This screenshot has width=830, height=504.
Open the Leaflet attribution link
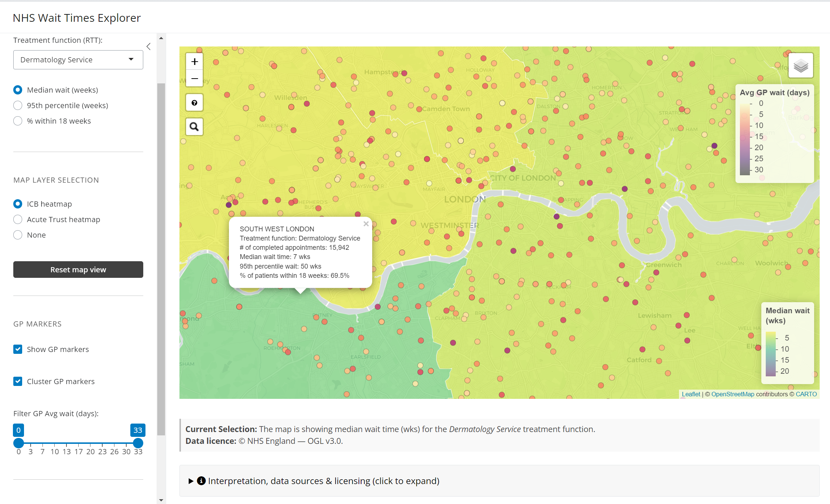pos(690,394)
